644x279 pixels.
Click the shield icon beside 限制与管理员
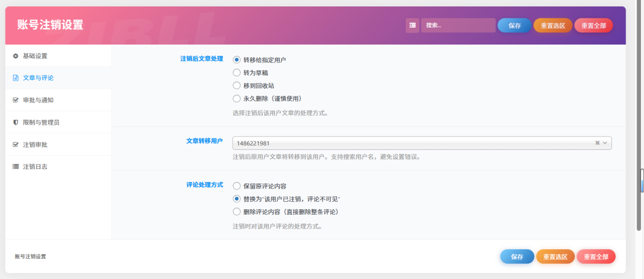click(x=15, y=122)
